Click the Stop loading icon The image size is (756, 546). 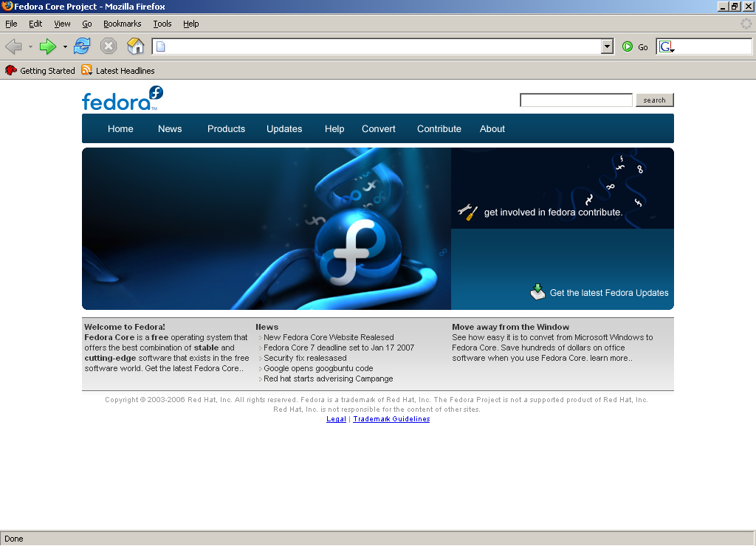[109, 46]
